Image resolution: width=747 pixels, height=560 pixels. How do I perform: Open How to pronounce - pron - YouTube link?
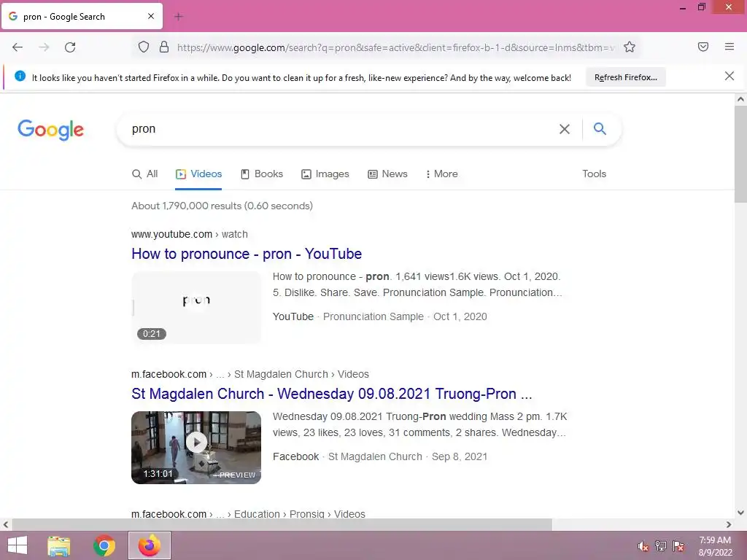247,254
